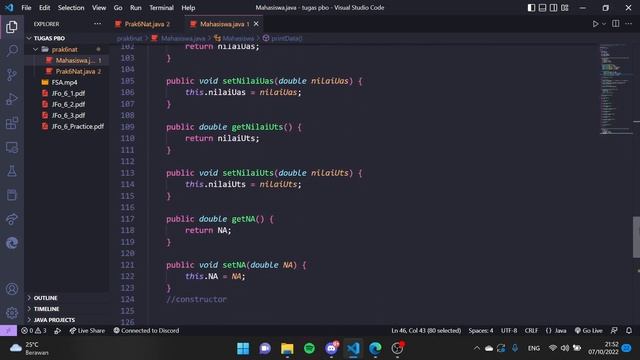Change file encoding UTF-8
Image resolution: width=640 pixels, height=360 pixels.
tap(509, 331)
